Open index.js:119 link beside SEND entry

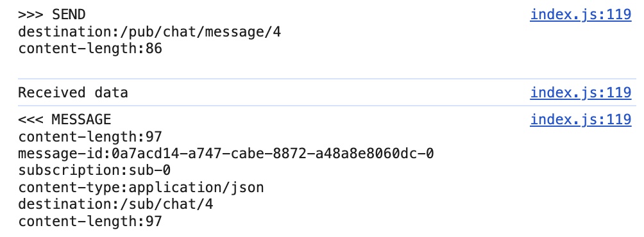(580, 15)
